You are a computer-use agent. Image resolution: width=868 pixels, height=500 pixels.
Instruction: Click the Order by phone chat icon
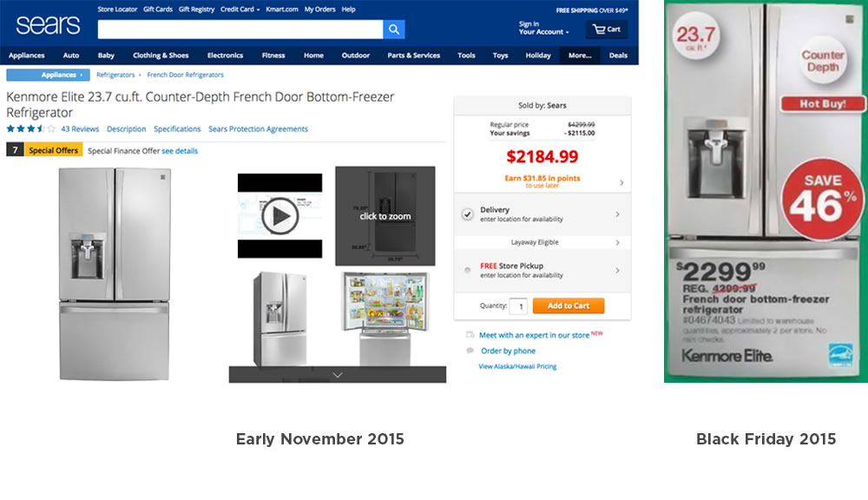(470, 351)
